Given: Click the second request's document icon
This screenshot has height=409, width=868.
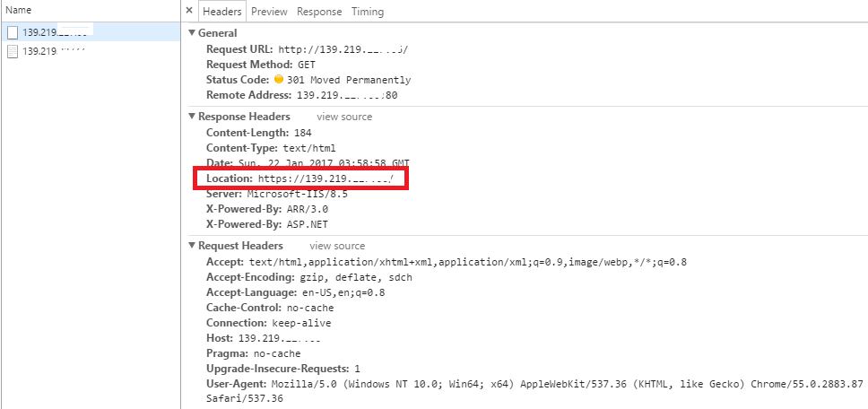Looking at the screenshot, I should pyautogui.click(x=13, y=51).
